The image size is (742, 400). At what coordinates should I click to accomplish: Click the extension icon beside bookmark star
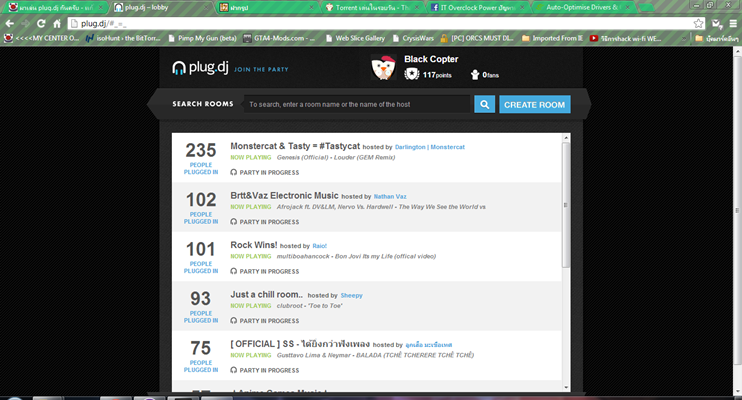717,24
